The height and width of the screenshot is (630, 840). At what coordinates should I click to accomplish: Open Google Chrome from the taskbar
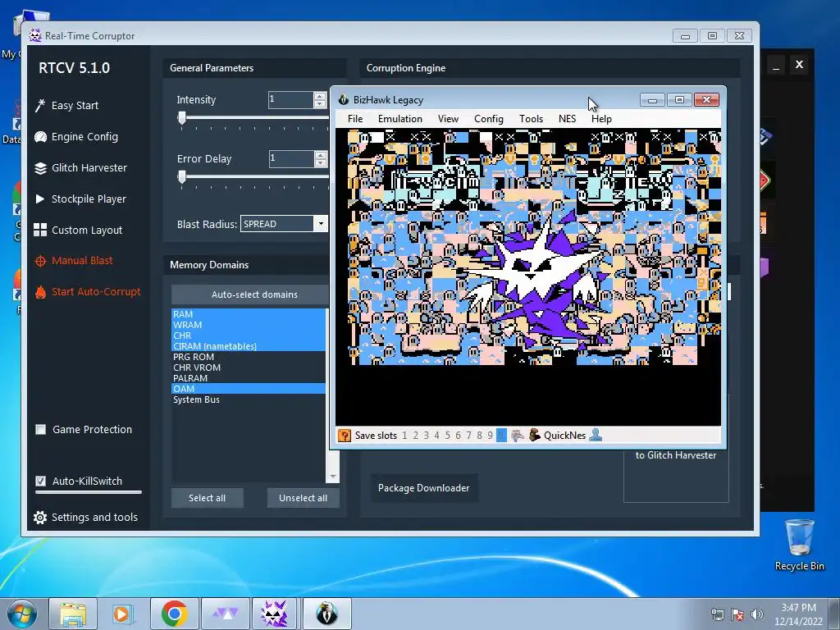point(174,614)
